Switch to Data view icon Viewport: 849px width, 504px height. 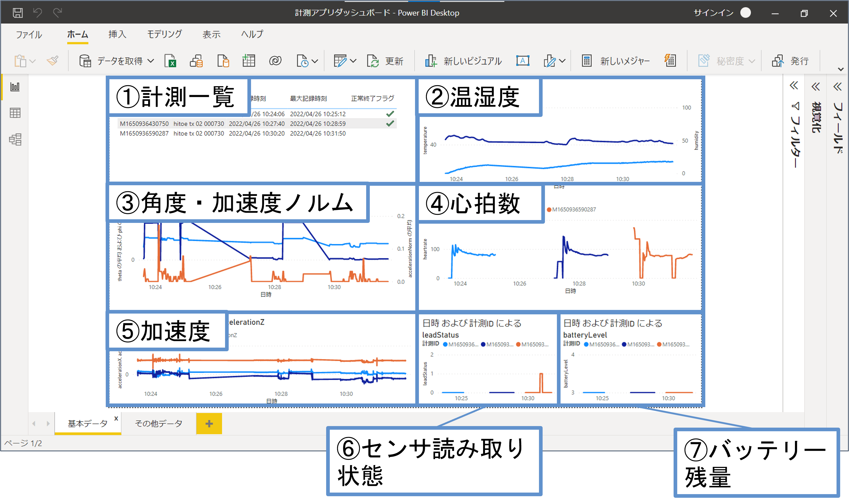(x=15, y=113)
